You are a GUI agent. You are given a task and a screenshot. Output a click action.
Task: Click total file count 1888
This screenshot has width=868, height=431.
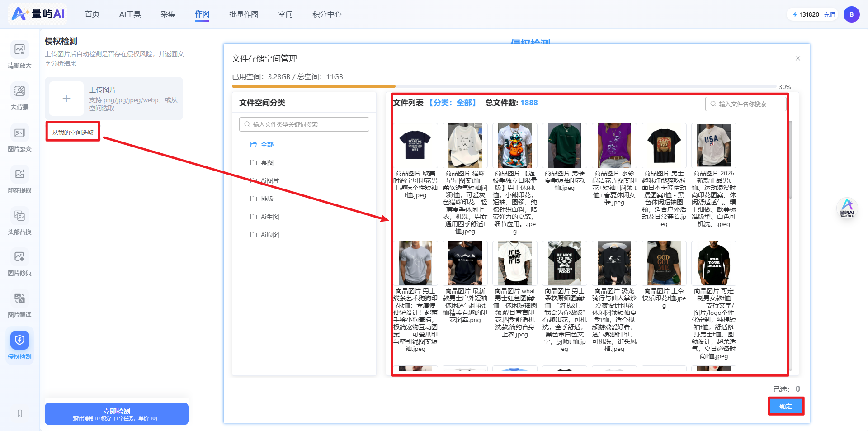point(529,103)
